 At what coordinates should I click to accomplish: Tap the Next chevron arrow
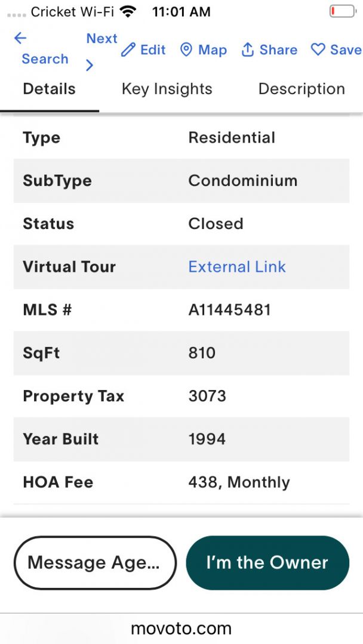90,65
